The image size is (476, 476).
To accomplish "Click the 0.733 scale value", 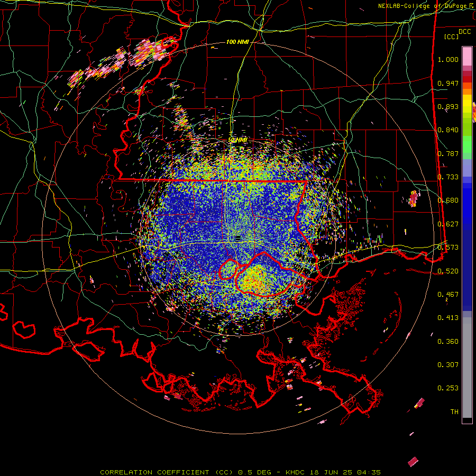I will 448,177.
